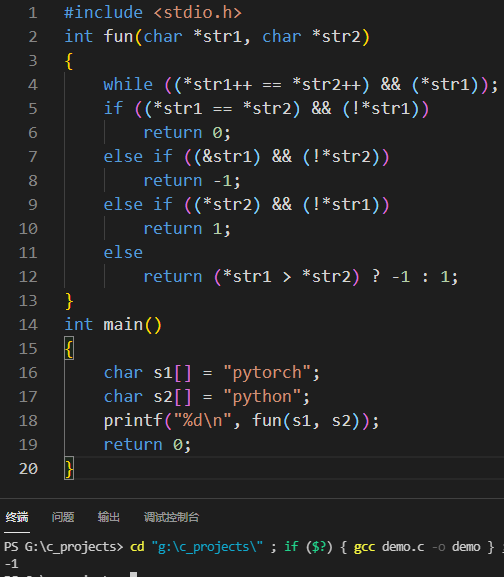This screenshot has width=504, height=577.
Task: Click 'printf' on line 18
Action: (x=133, y=421)
